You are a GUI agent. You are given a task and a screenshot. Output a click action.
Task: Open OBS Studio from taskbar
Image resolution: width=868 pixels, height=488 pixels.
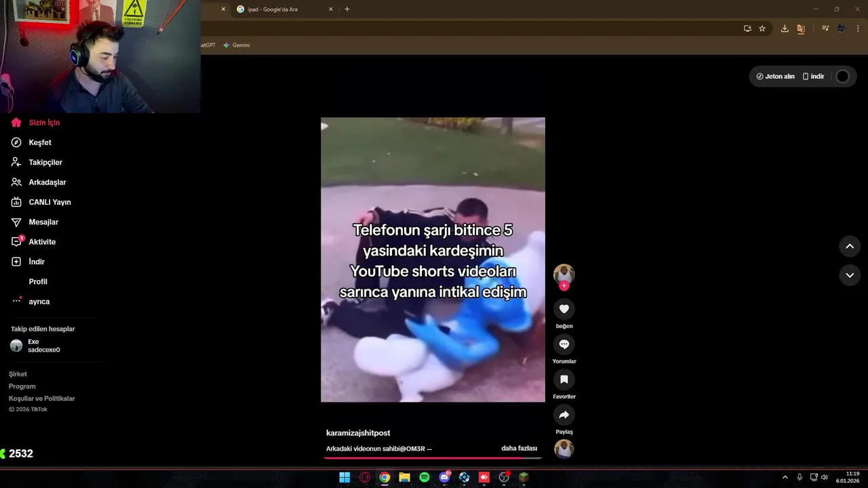click(504, 477)
